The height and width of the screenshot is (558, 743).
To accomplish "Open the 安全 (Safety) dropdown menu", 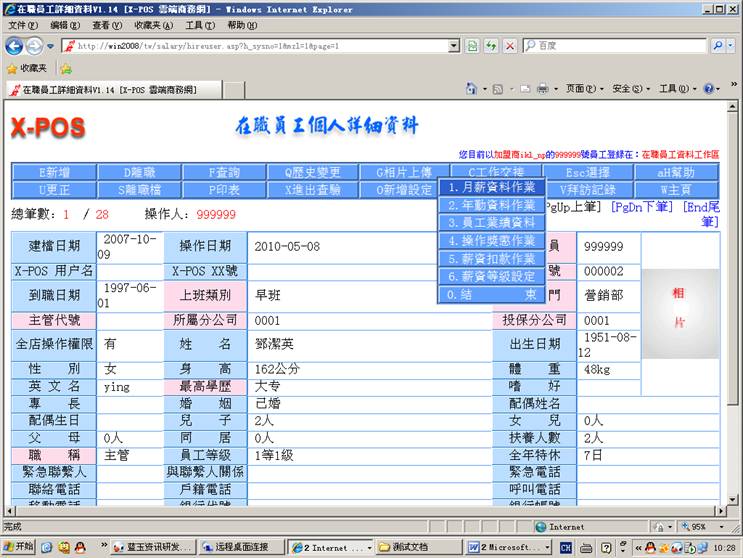I will 627,89.
